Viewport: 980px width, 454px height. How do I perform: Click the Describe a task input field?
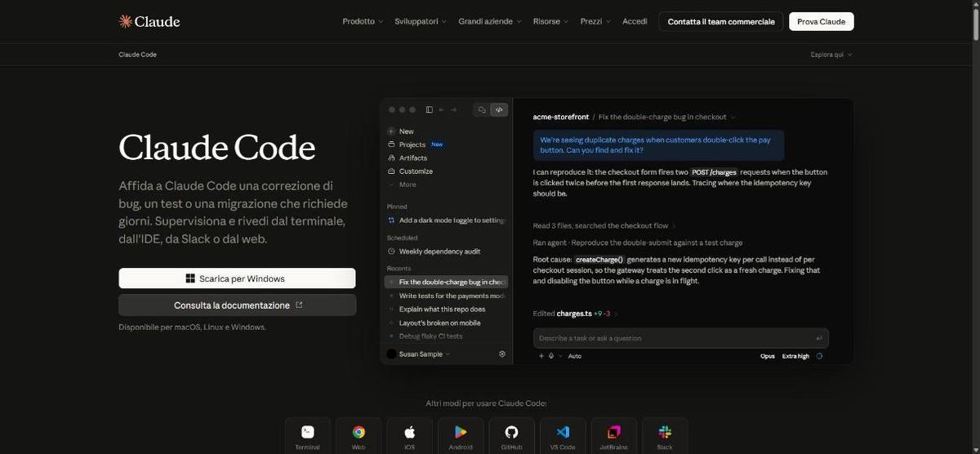point(681,338)
